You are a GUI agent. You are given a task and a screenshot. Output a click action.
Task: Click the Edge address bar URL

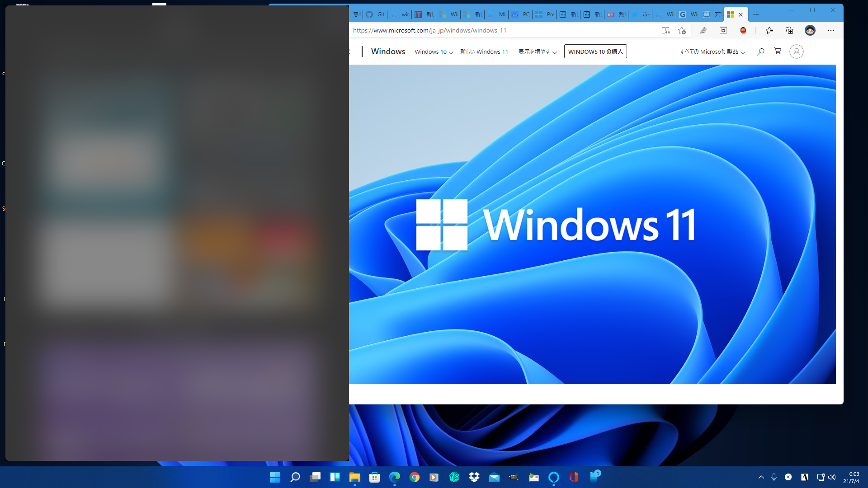point(429,30)
